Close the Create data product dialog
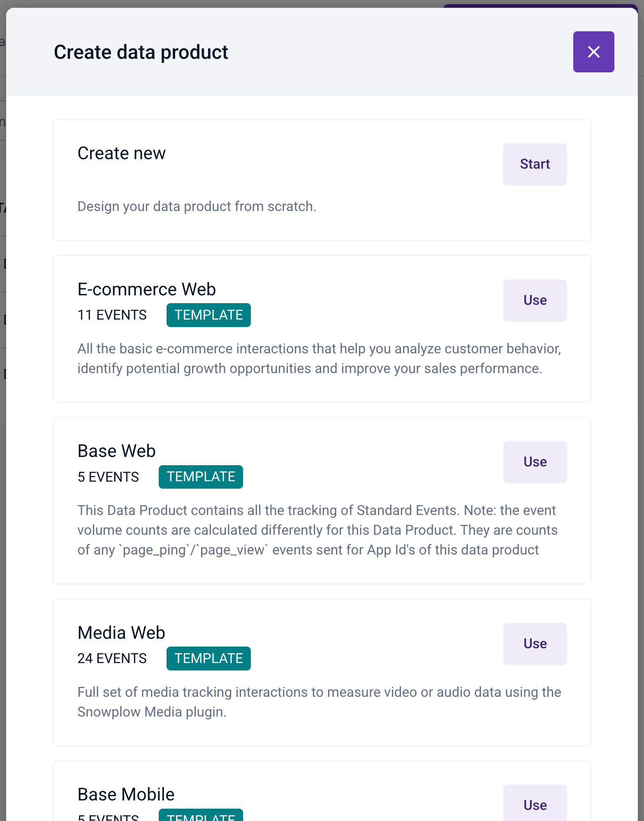Image resolution: width=644 pixels, height=821 pixels. [593, 52]
